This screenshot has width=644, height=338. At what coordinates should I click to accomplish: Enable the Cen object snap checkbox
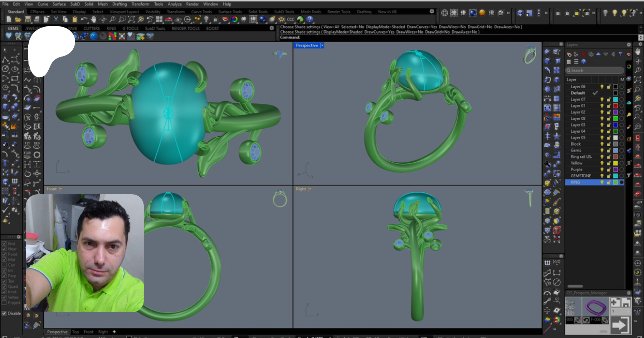(x=4, y=265)
